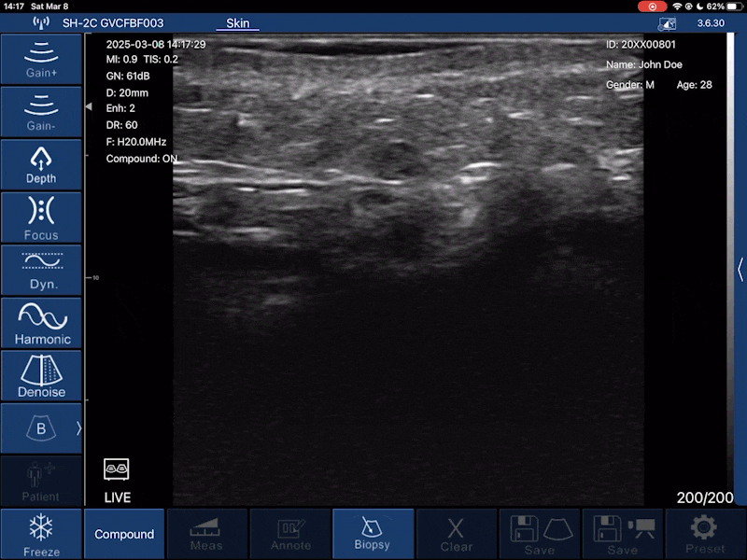
Task: Adjust imaging depth with Depth button
Action: pos(41,164)
